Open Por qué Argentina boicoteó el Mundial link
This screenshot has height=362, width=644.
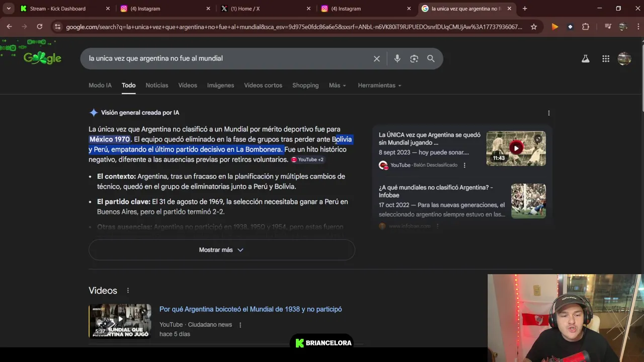[251, 309]
